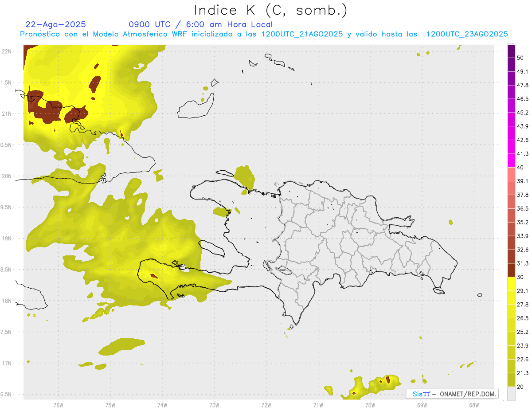Click the colorbar label "36.5"
The width and height of the screenshot is (532, 411).
point(523,208)
